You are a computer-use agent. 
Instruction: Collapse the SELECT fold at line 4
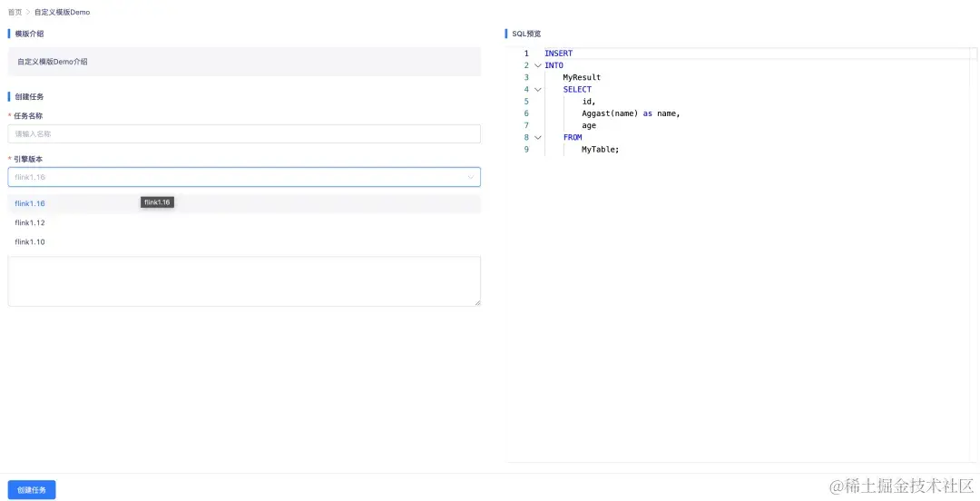tap(537, 90)
